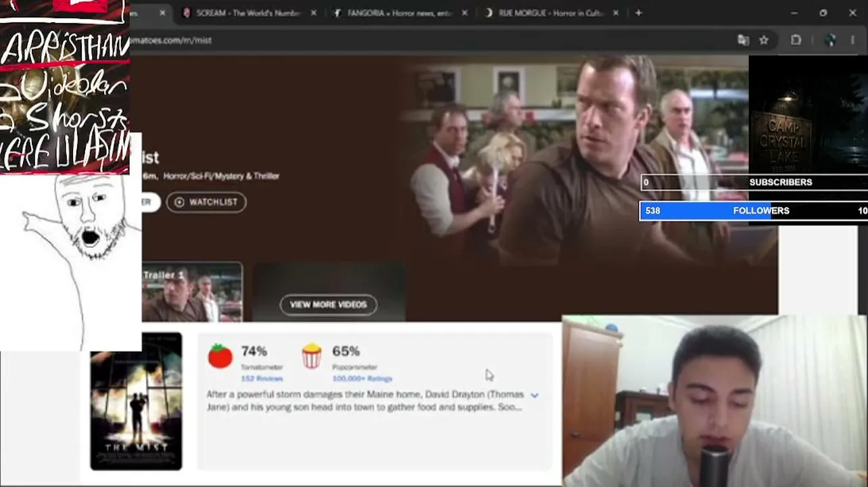Open the 100,000+ Ratings link

362,378
